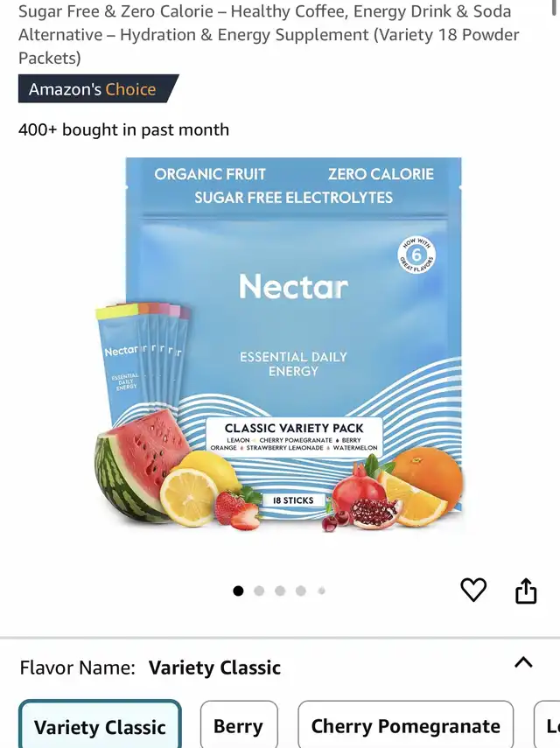Jump to fourth image carousel dot

[300, 591]
